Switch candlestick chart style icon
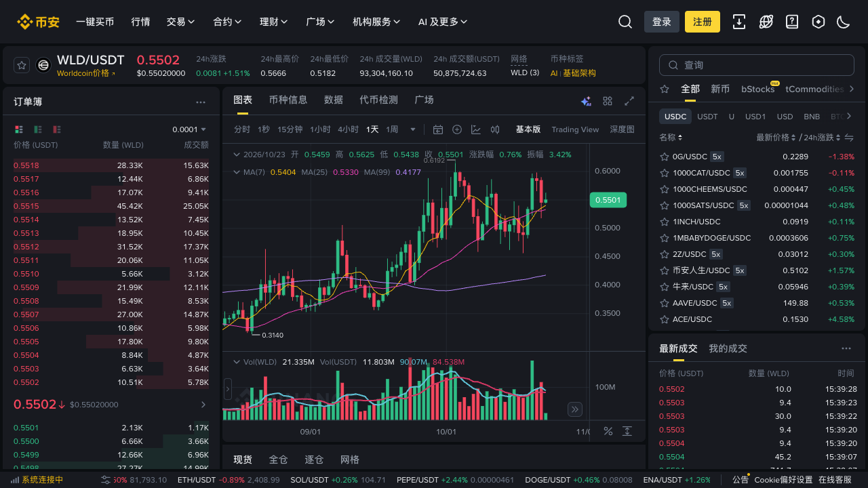 tap(495, 129)
